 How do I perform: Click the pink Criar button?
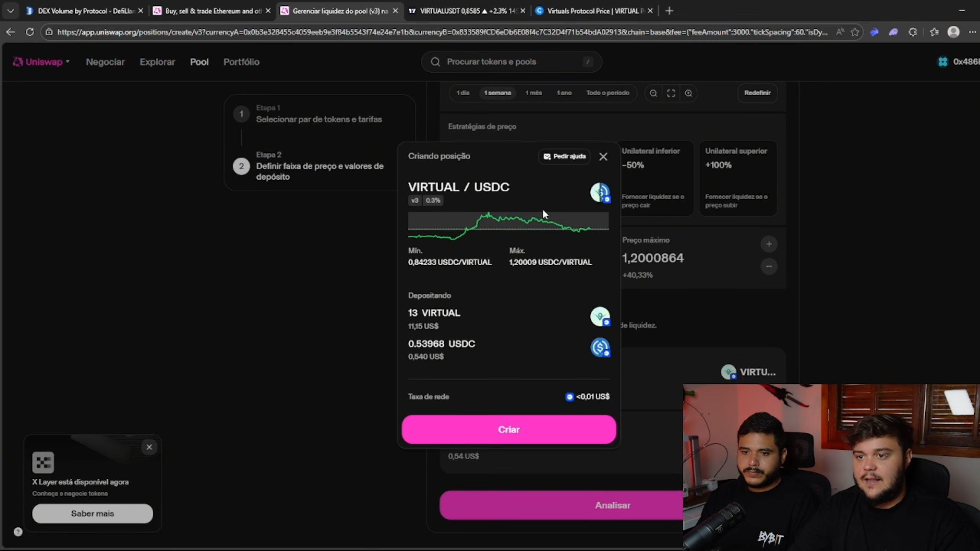509,429
